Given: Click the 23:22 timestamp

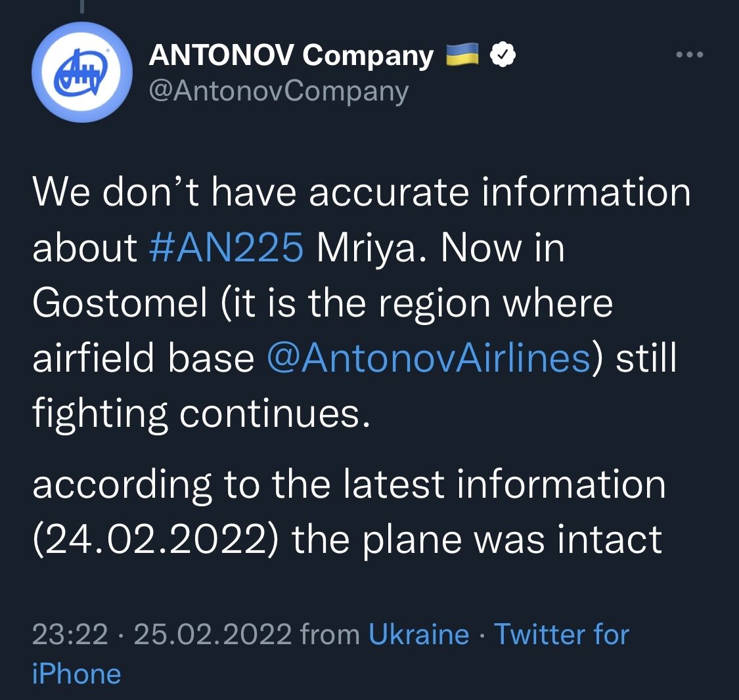Looking at the screenshot, I should point(70,634).
